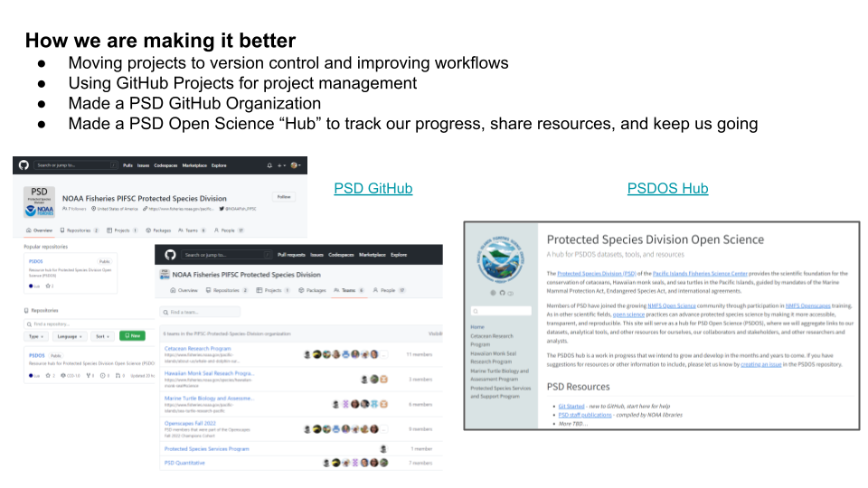Open the PSDOS popular repository card title
Viewport: 868px width, 488px height.
36,261
